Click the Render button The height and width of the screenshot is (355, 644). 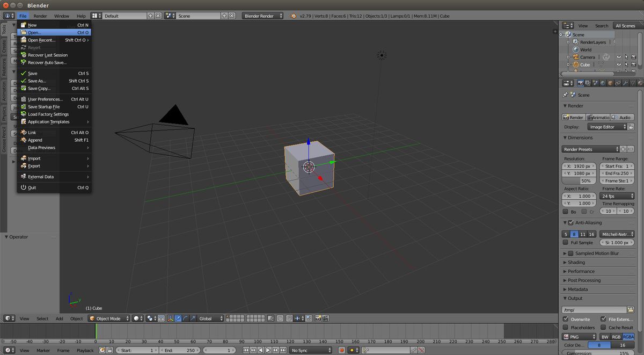click(x=573, y=117)
